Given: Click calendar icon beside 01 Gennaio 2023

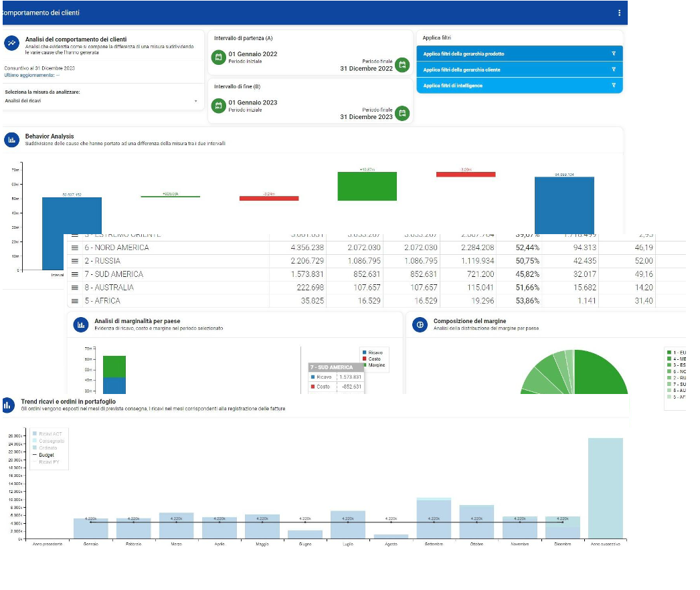Looking at the screenshot, I should coord(218,106).
